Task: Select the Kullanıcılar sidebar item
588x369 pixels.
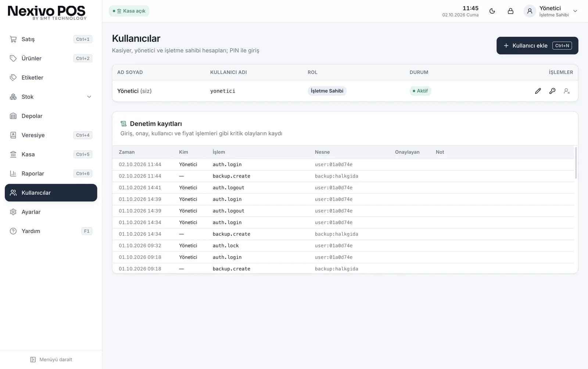Action: tap(51, 193)
